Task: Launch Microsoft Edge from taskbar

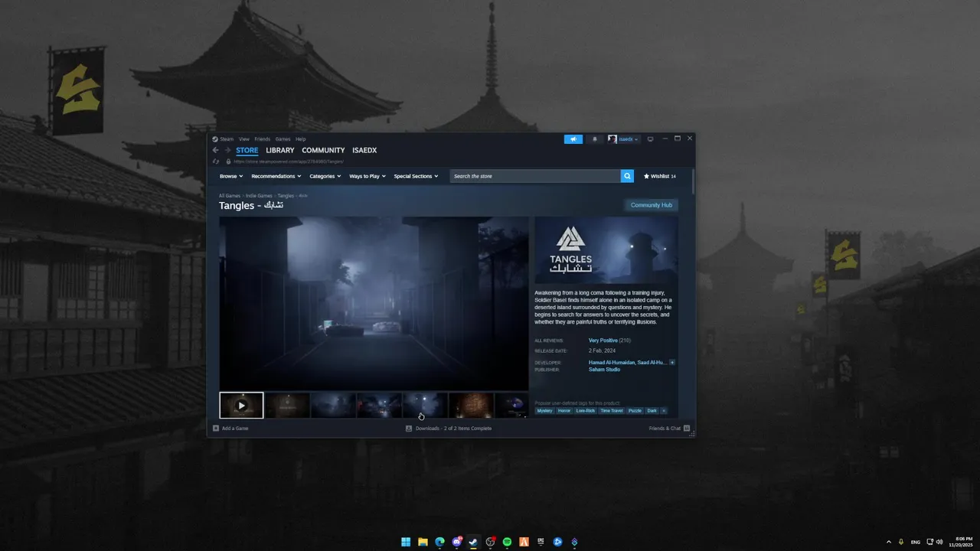Action: tap(439, 542)
